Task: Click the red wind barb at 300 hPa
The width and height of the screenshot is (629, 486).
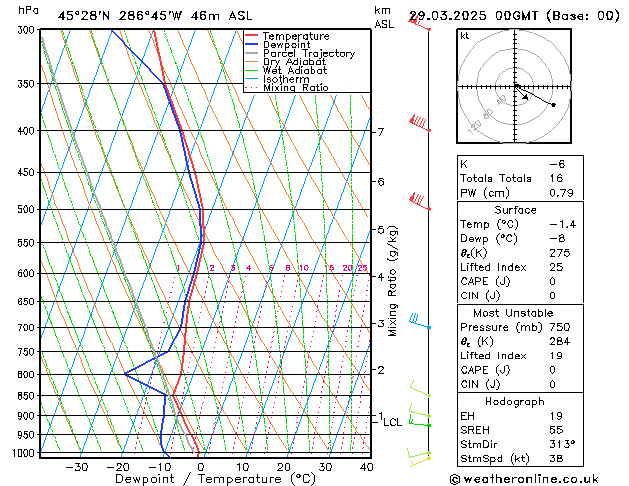Action: point(420,22)
